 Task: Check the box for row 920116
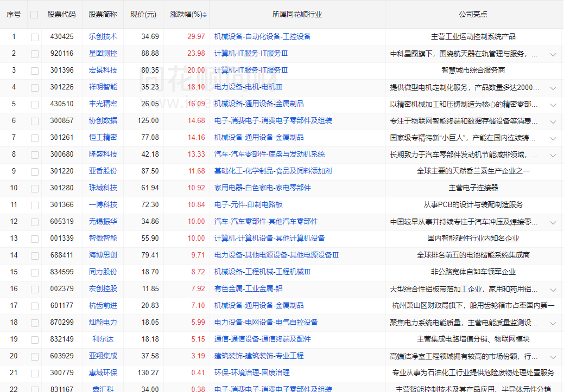click(35, 54)
